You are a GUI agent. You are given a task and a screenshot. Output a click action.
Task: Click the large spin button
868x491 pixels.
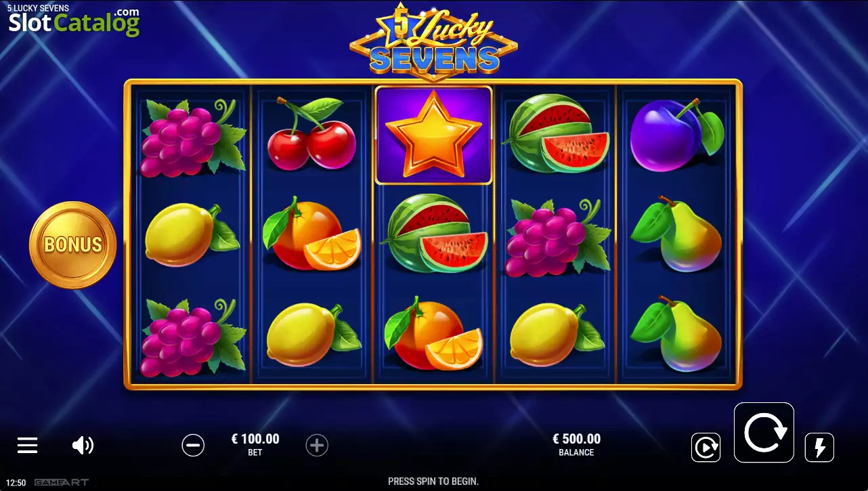764,432
